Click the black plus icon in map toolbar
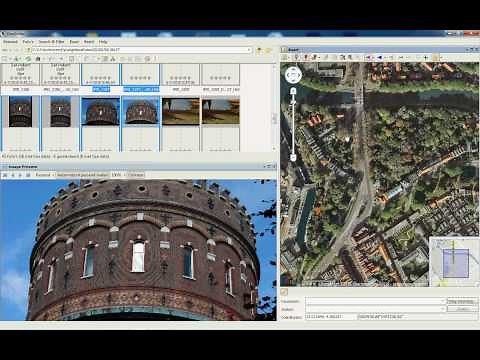The image size is (480, 360). coord(426,58)
